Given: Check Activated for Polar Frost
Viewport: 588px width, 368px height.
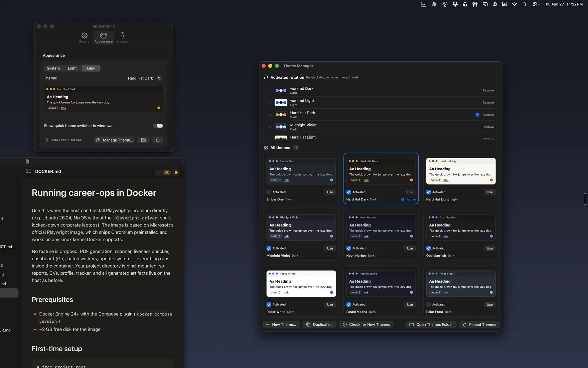Looking at the screenshot, I should pos(428,304).
